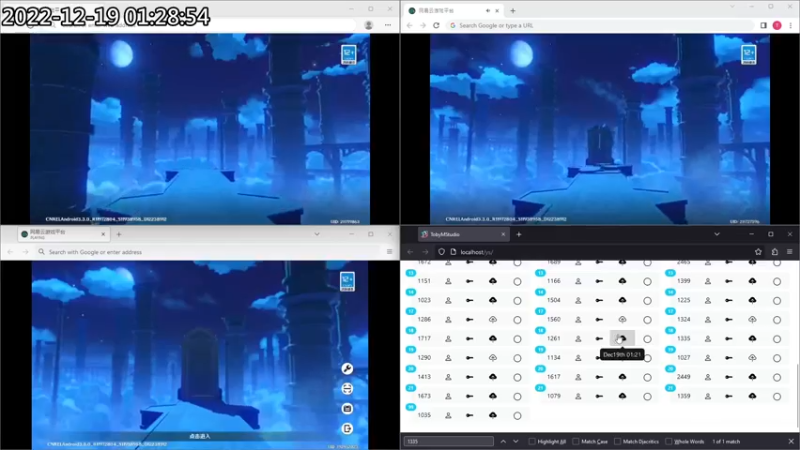Open the profile avatar in top-right Chrome
This screenshot has height=450, width=800.
[x=777, y=25]
